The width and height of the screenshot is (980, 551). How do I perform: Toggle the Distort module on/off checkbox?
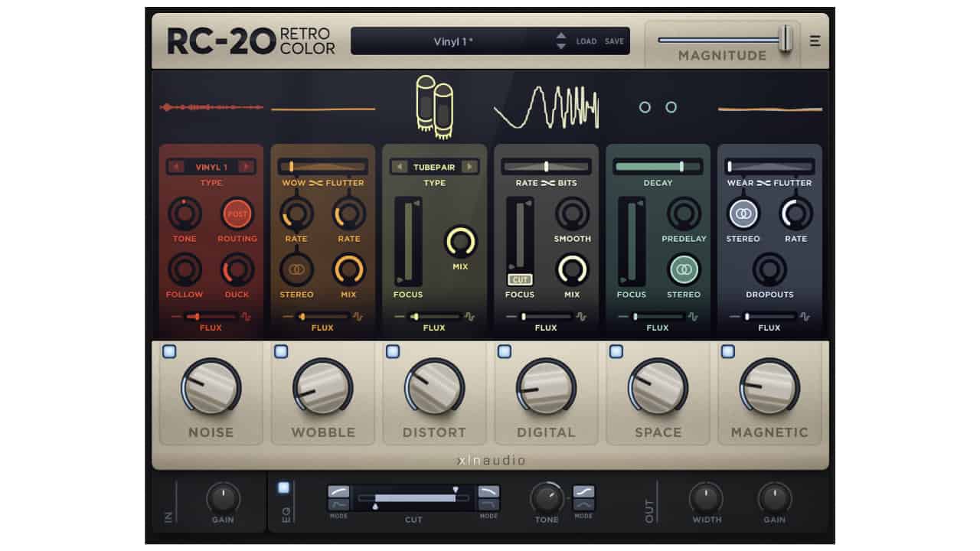point(393,351)
